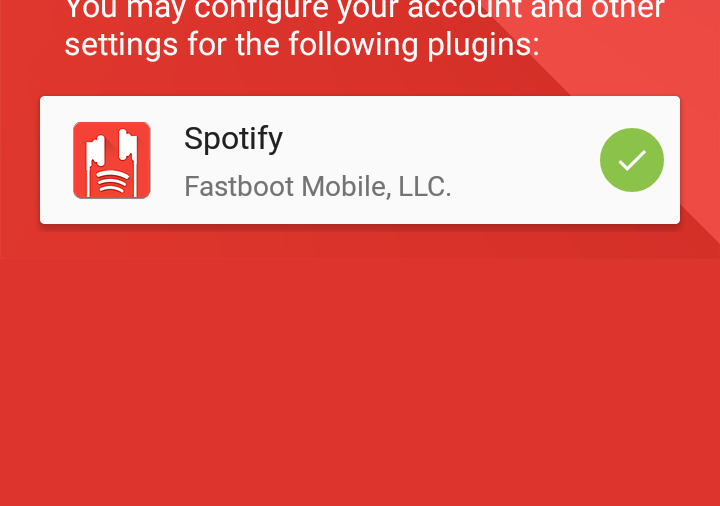Click the word "Mobile," in the plugin subtitle
Viewport: 720px width, 506px height.
point(347,186)
